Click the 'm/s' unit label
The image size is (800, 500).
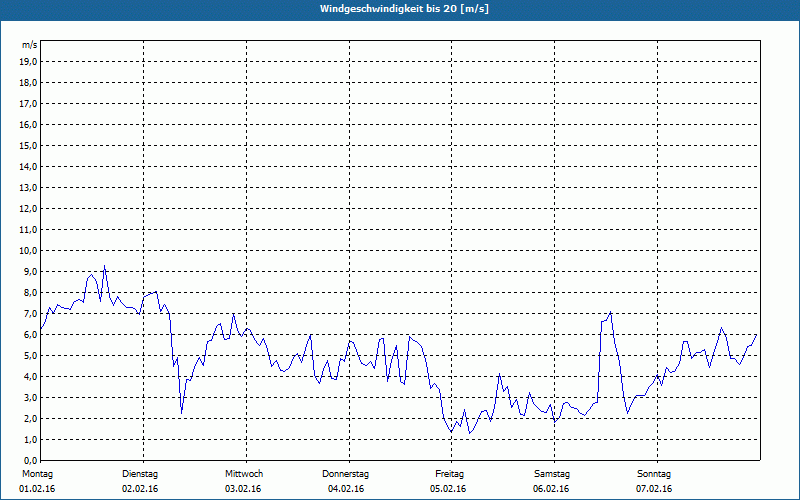click(x=30, y=45)
